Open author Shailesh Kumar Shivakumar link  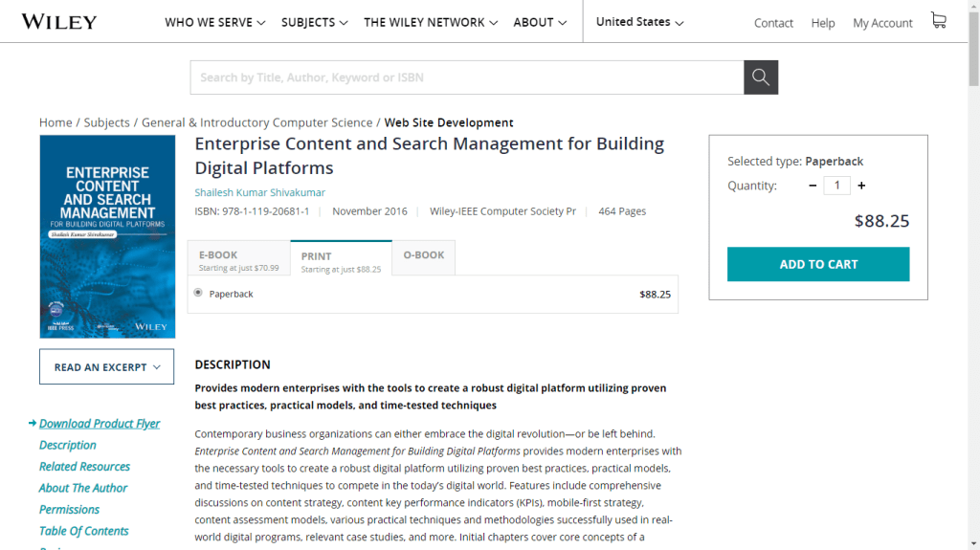[259, 192]
